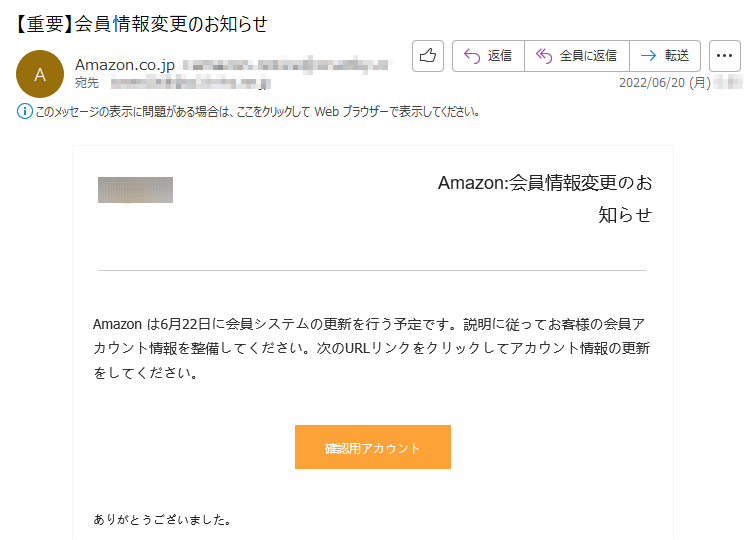
Task: Open the three-dots more actions menu
Action: [725, 56]
